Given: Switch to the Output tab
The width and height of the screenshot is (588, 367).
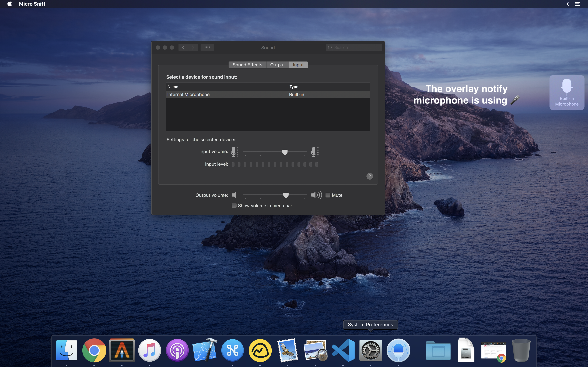Looking at the screenshot, I should (x=277, y=65).
